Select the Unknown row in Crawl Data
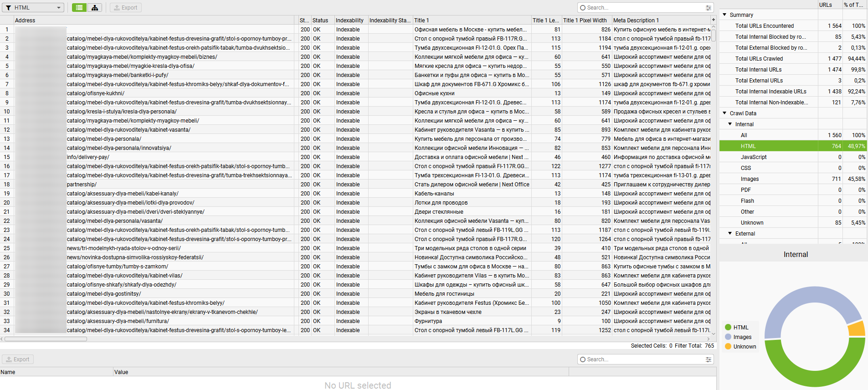The width and height of the screenshot is (868, 390). point(793,223)
